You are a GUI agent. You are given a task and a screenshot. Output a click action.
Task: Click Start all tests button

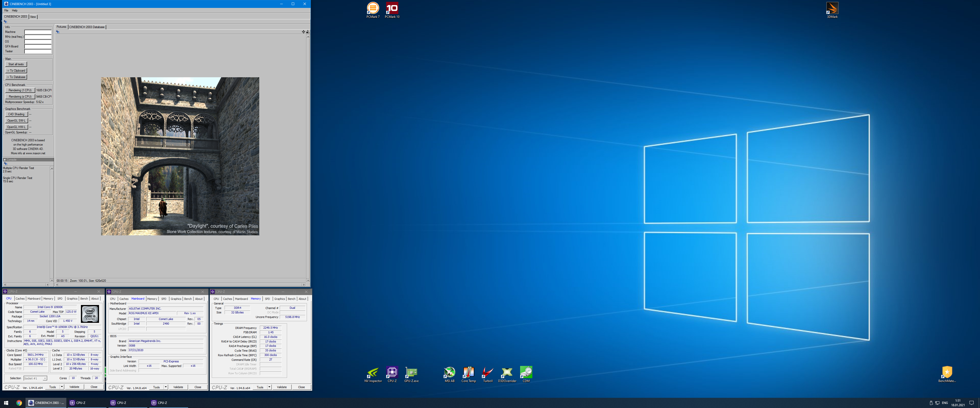(16, 64)
